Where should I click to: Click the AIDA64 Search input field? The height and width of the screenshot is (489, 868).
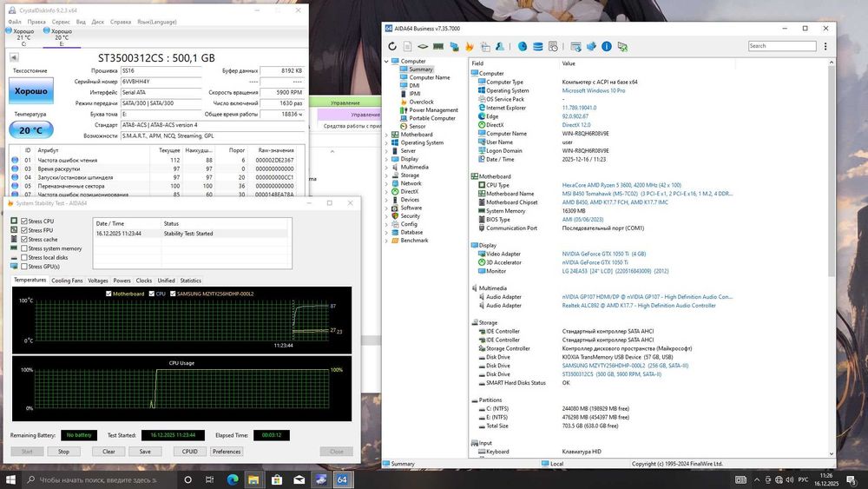pyautogui.click(x=782, y=46)
